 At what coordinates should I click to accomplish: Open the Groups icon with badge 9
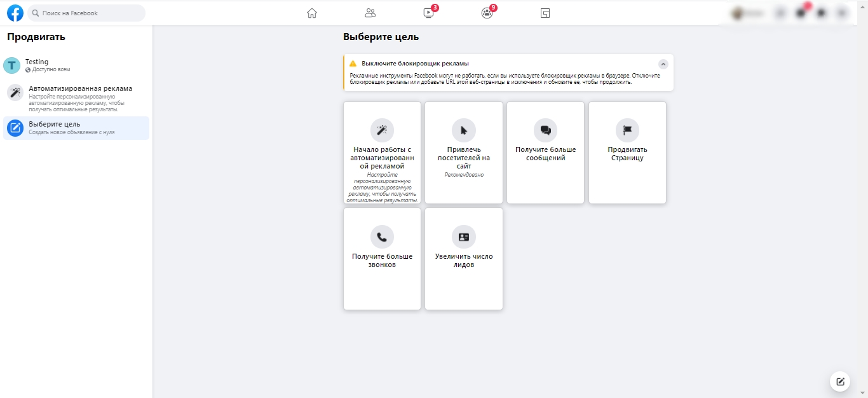487,13
